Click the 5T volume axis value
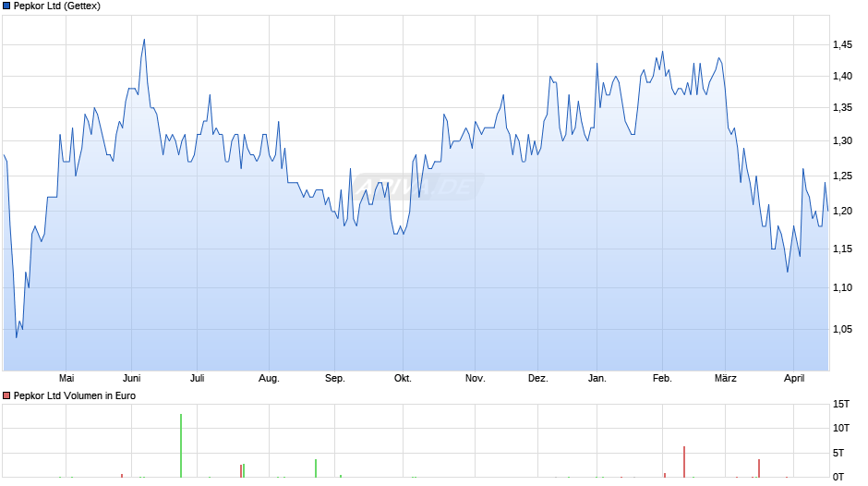Viewport: 868px width, 486px height. click(x=838, y=453)
